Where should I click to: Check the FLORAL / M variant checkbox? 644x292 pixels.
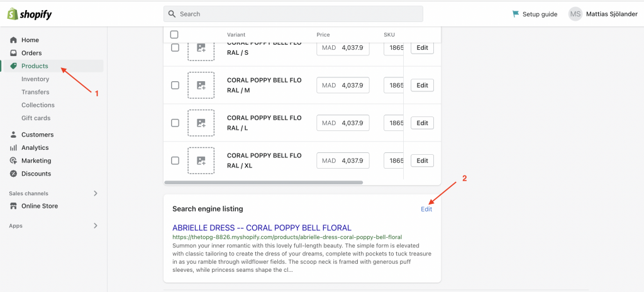pos(175,85)
